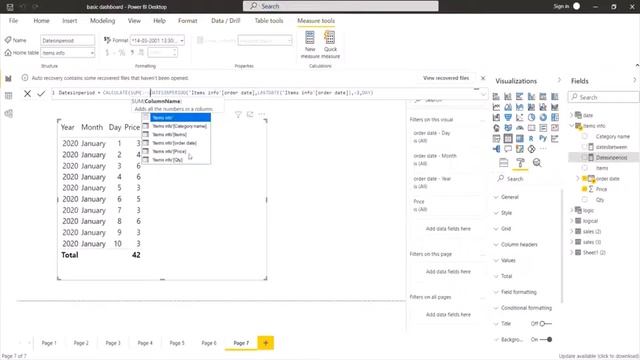Open the Home ribbon tab
Screen dimensions: 640x360
(x=41, y=20)
